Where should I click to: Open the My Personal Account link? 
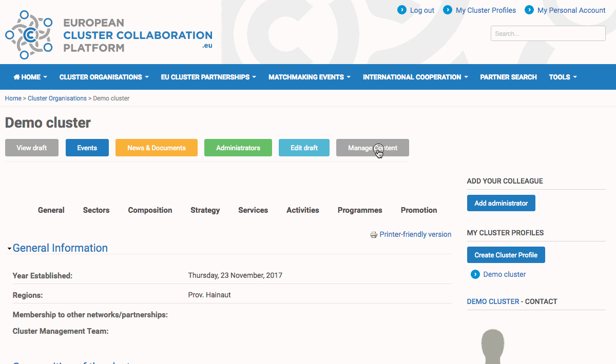pos(571,10)
